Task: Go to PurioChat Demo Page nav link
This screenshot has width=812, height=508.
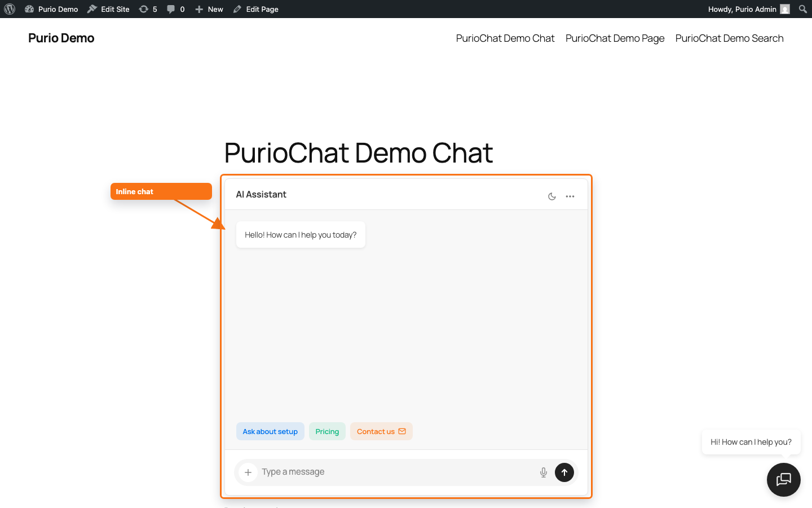Action: coord(615,38)
